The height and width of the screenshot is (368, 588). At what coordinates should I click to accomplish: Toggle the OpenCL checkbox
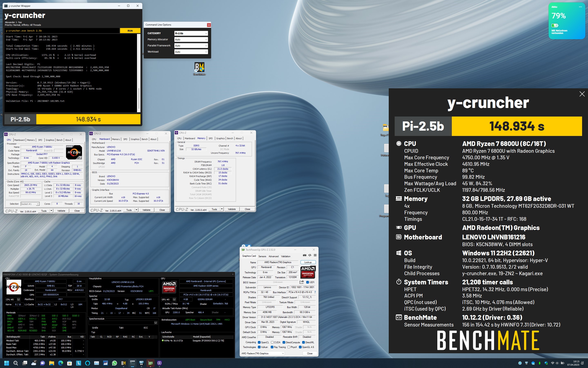point(259,342)
